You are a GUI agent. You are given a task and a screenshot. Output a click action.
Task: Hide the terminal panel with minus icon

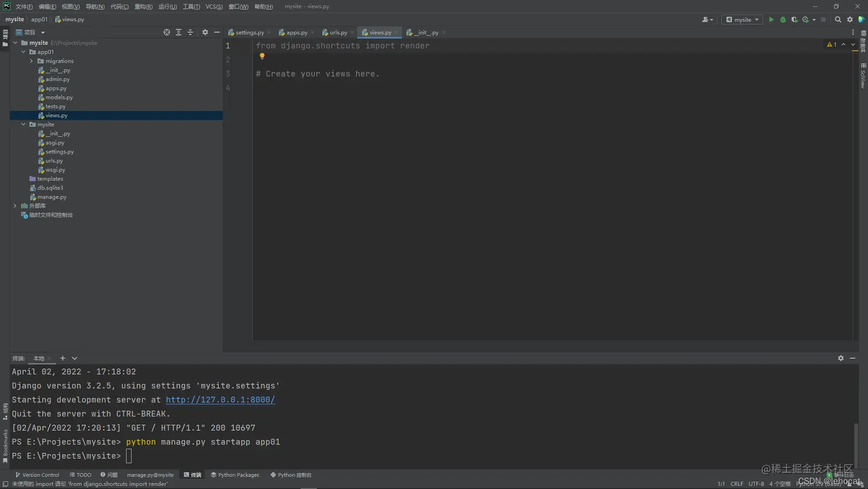coord(852,358)
